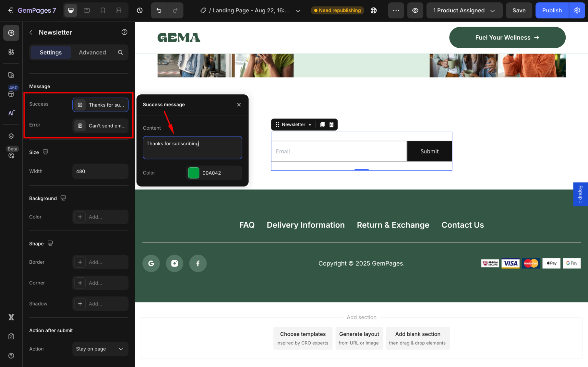Click the add element plus icon
This screenshot has width=588, height=367.
[11, 33]
